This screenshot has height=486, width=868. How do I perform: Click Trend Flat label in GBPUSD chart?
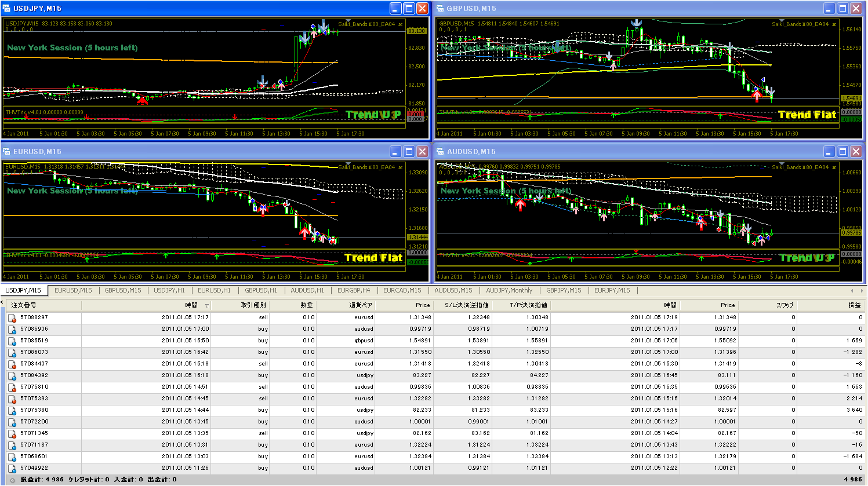click(x=807, y=115)
